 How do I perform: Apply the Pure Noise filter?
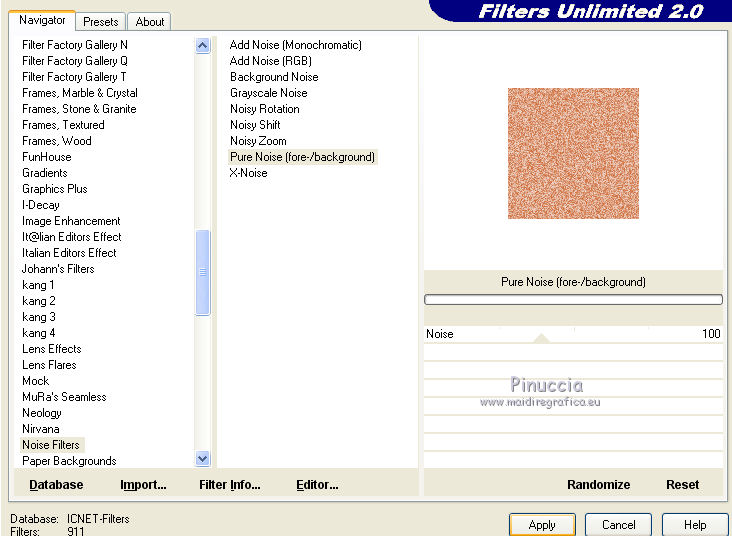pos(542,525)
